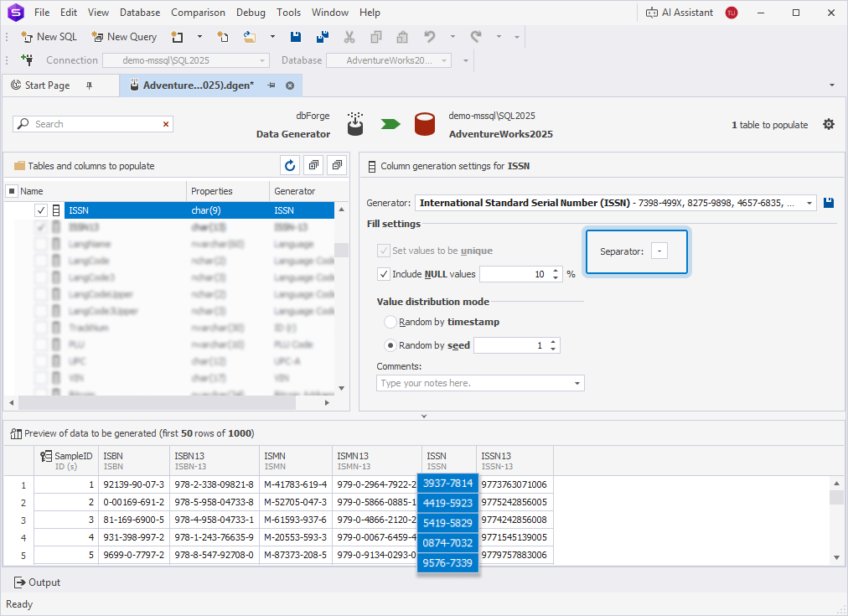Viewport: 848px width, 616px height.
Task: Uncheck the ISSN column checkbox
Action: coord(41,210)
